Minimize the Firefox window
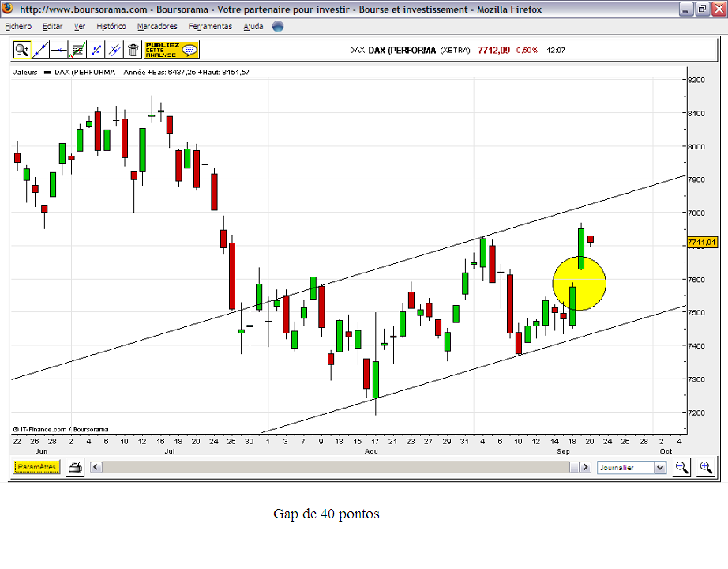The width and height of the screenshot is (728, 569). coord(685,9)
